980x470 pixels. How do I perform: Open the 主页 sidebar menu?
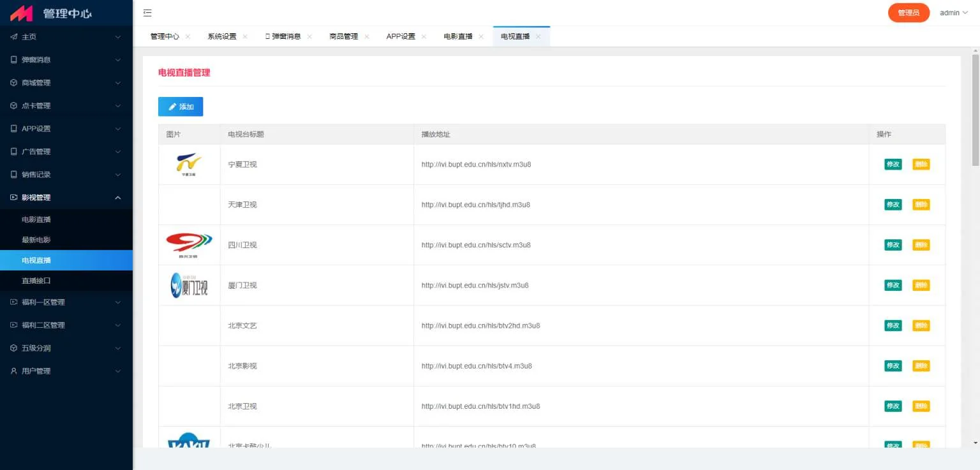point(66,37)
